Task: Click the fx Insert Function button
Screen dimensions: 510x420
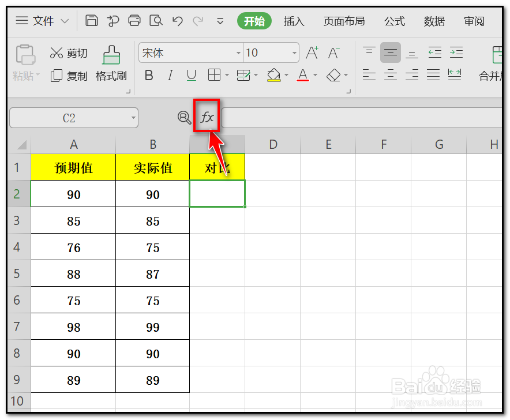Action: click(x=207, y=117)
